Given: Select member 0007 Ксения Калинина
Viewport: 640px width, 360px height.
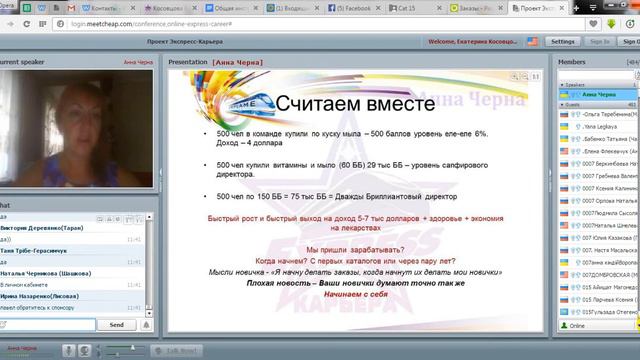Looking at the screenshot, I should coord(598,189).
